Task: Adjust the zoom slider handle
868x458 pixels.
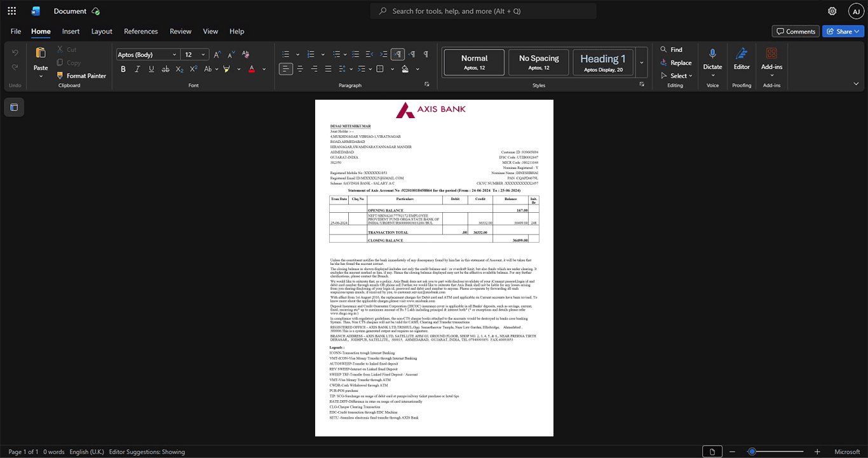Action: (x=752, y=452)
